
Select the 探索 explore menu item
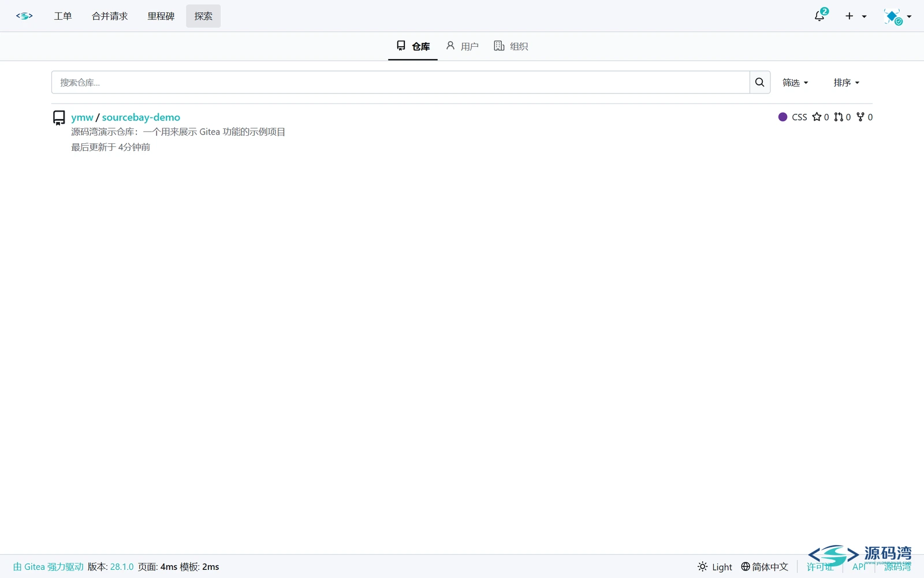pyautogui.click(x=203, y=16)
